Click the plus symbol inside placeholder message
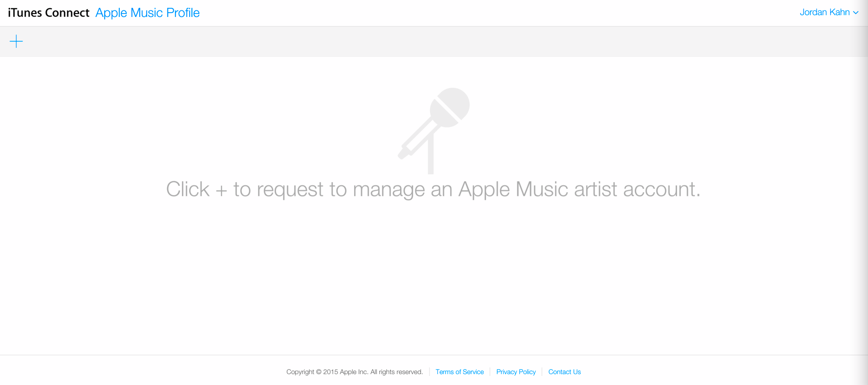 221,190
